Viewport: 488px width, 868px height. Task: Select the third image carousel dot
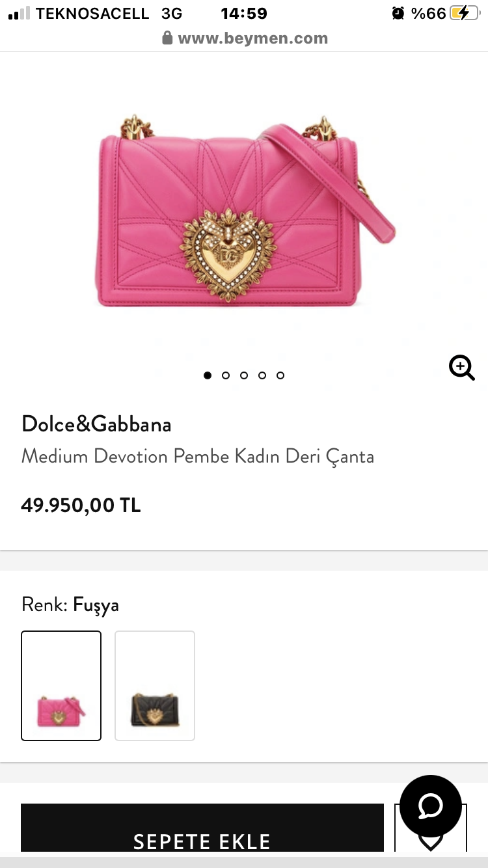tap(244, 375)
